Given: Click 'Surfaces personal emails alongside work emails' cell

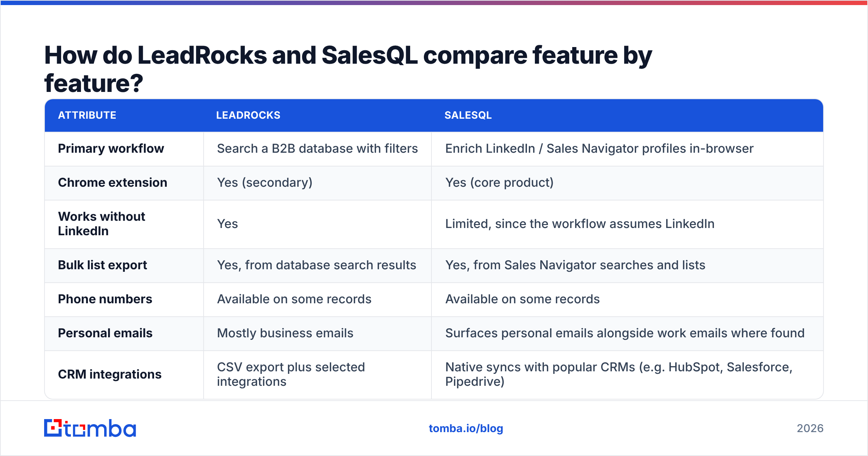Looking at the screenshot, I should point(625,333).
